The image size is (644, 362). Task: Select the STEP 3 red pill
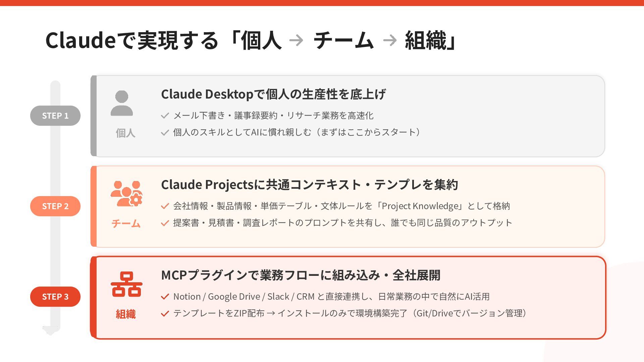[x=55, y=297]
